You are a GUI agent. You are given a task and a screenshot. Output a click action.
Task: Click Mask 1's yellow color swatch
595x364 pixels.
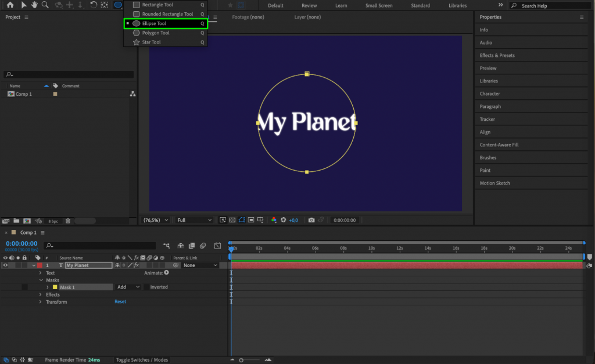[56, 287]
